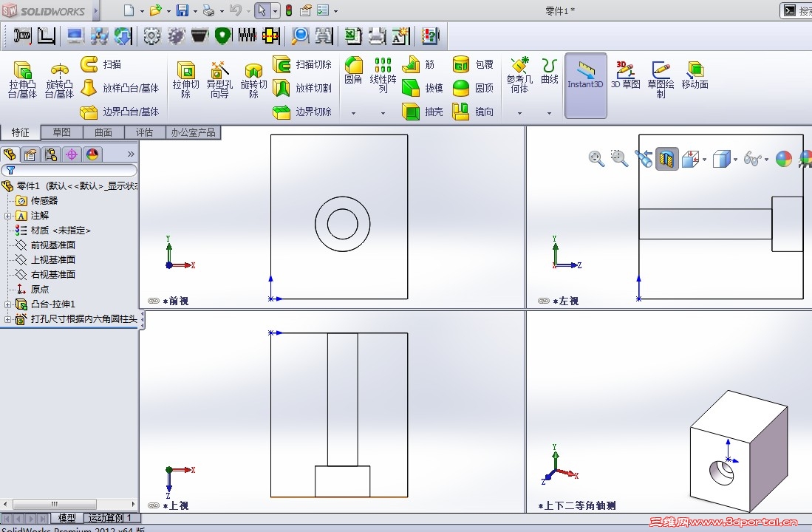This screenshot has width=812, height=532.
Task: Open 参考几何体 reference geometry
Action: pos(519,75)
